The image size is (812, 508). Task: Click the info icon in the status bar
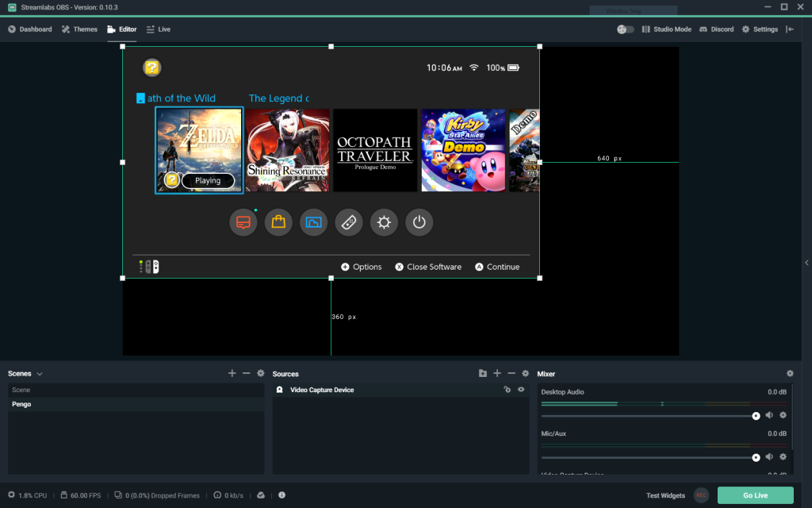[x=282, y=495]
